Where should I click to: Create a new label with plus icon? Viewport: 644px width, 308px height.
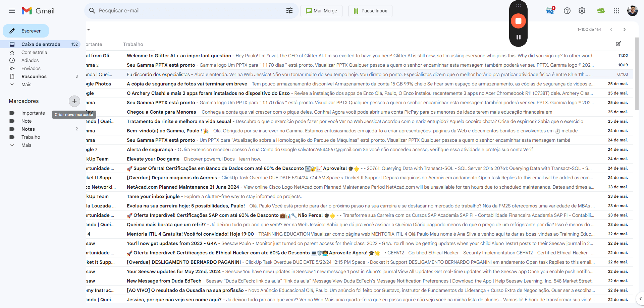[74, 101]
